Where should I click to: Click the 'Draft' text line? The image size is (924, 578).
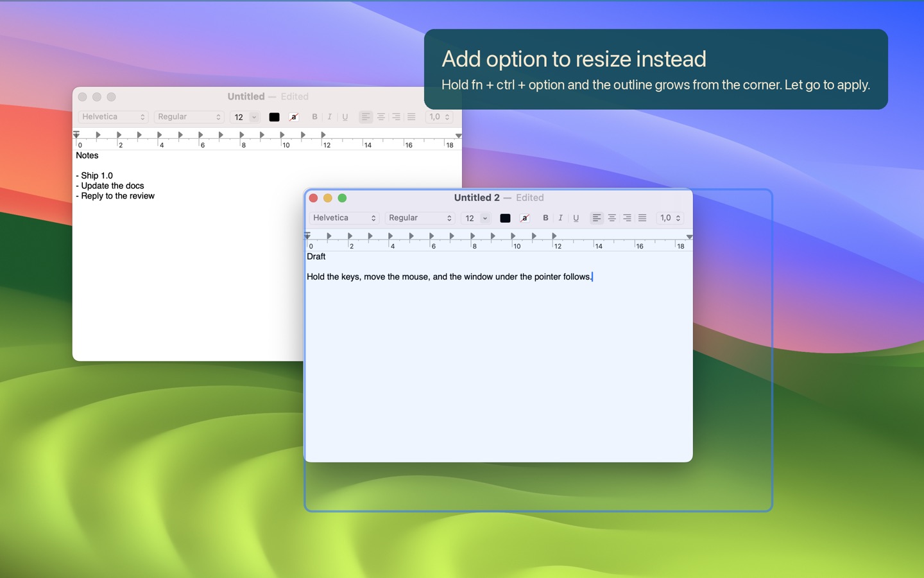click(316, 256)
